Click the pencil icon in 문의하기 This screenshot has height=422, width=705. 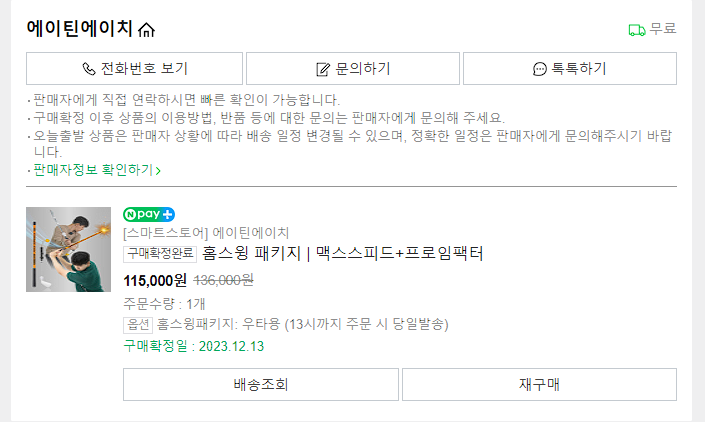point(322,69)
